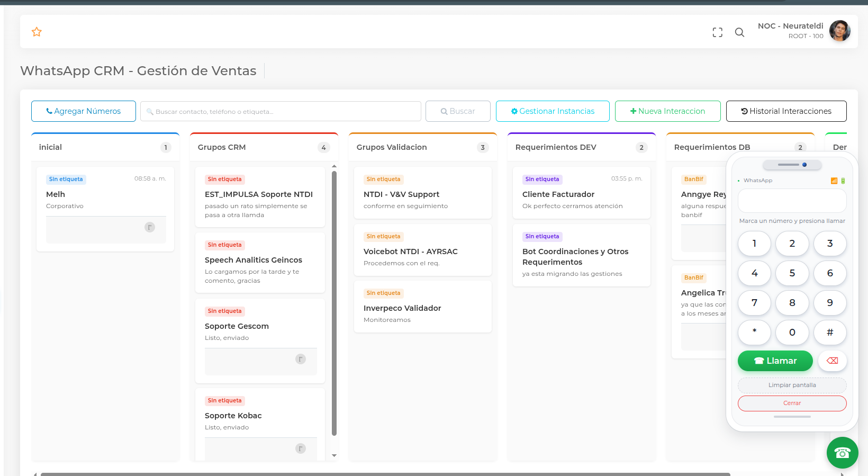Open Soporte Gescom card title
This screenshot has width=868, height=476.
coord(237,326)
